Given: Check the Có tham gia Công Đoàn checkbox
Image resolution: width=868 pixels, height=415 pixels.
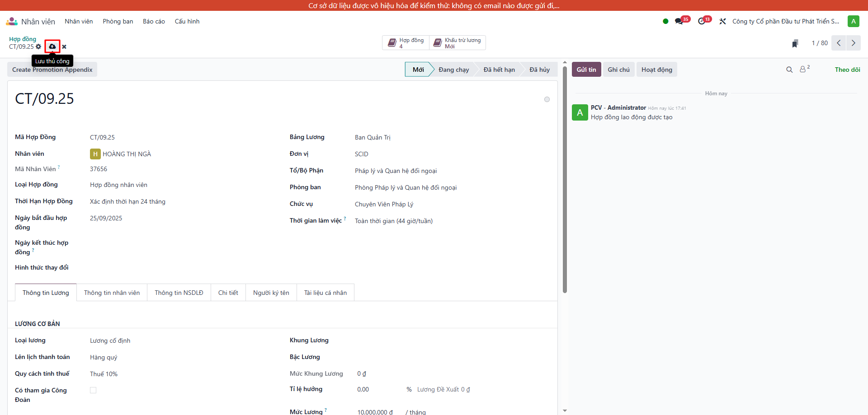Looking at the screenshot, I should 93,390.
